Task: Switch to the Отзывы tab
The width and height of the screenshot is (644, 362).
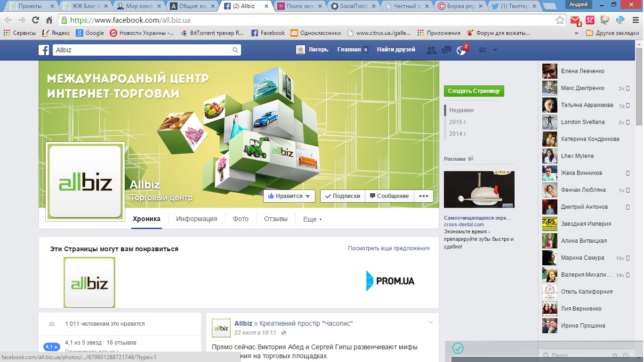Action: (276, 219)
